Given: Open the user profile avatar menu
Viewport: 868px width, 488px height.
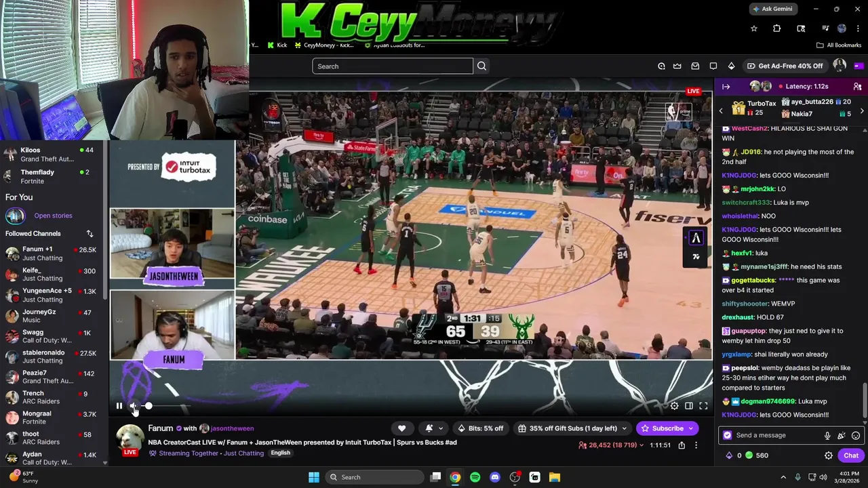Looking at the screenshot, I should coord(840,66).
